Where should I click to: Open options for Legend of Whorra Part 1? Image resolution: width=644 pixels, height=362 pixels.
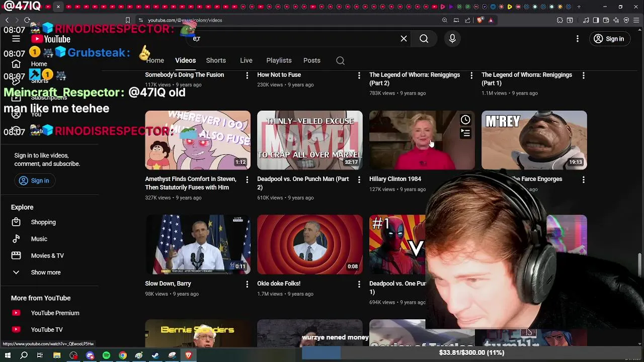coord(583,75)
